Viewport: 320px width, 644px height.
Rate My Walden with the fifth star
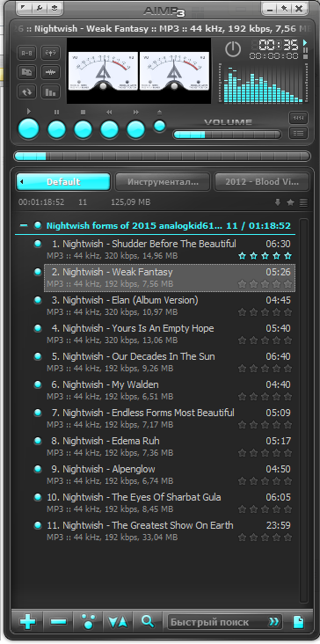click(288, 397)
